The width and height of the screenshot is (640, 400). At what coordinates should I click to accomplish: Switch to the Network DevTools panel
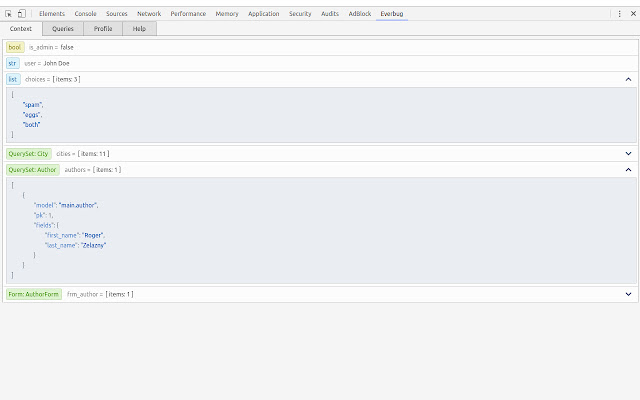(x=148, y=14)
